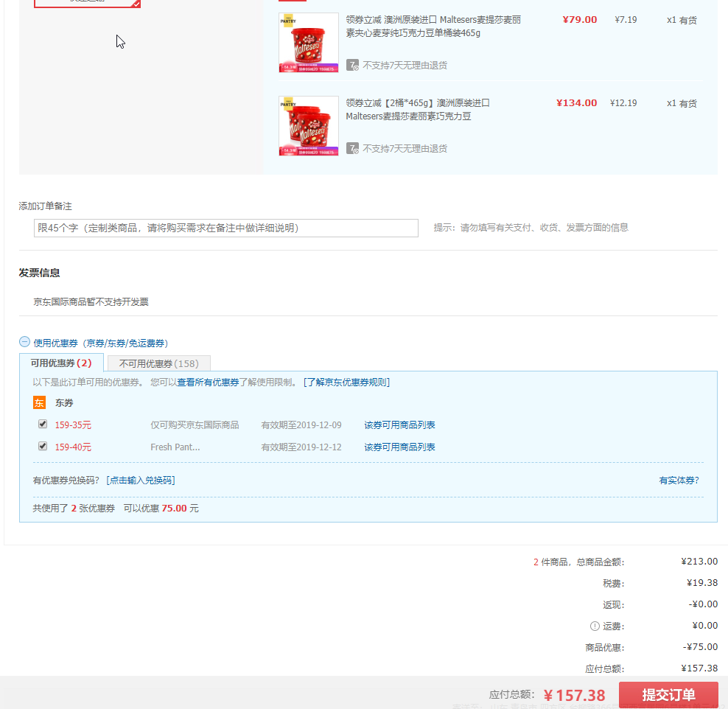Open the single-bucket Maltesers 465g product thumbnail

coord(308,42)
